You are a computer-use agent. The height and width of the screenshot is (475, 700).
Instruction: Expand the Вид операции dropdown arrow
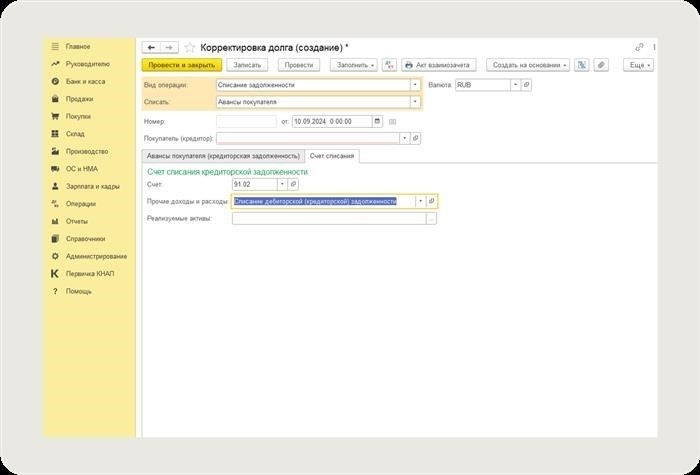point(415,85)
